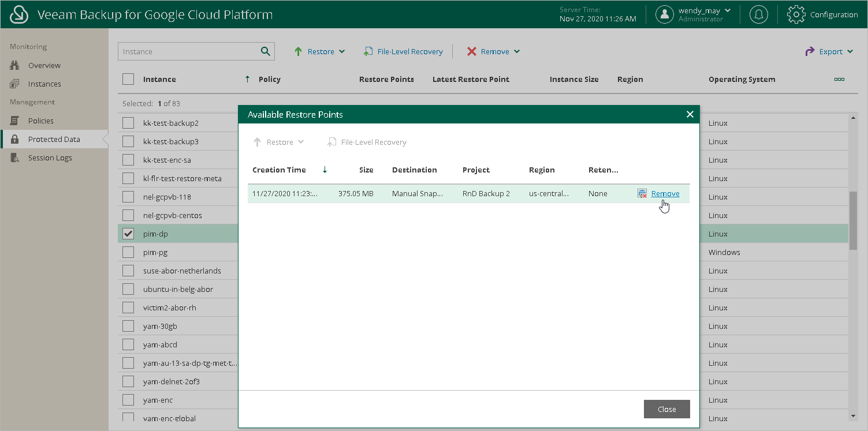Toggle the select-all instances checkbox
Screen dimensions: 868x431
click(128, 79)
